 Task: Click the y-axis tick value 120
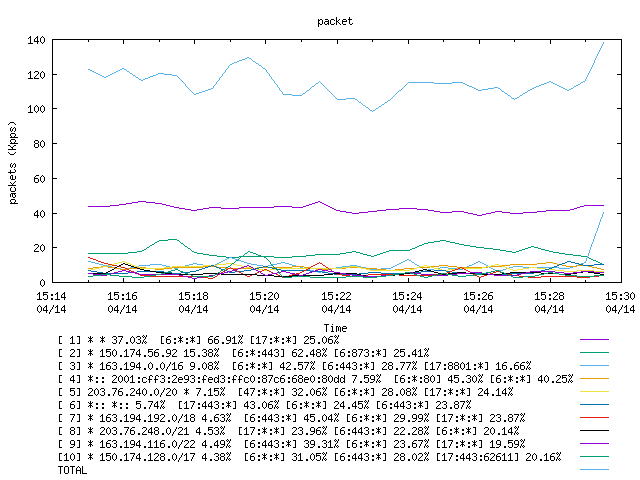36,75
